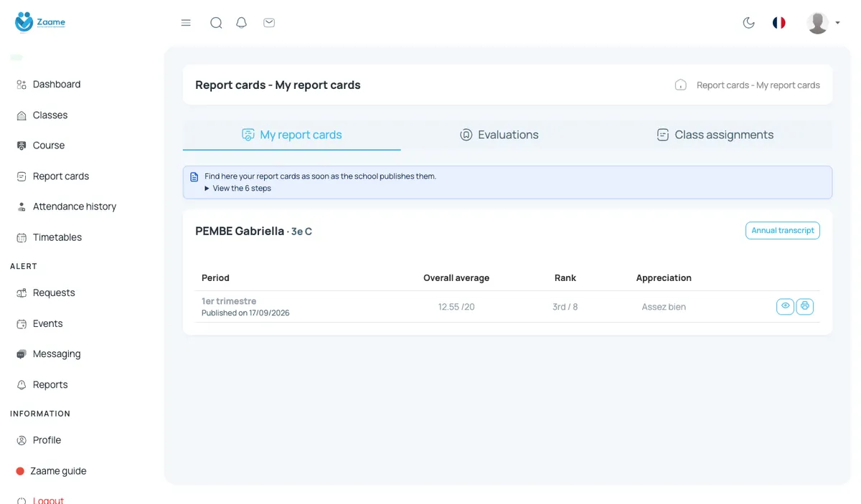861x504 pixels.
Task: Open Course in sidebar
Action: point(41,146)
